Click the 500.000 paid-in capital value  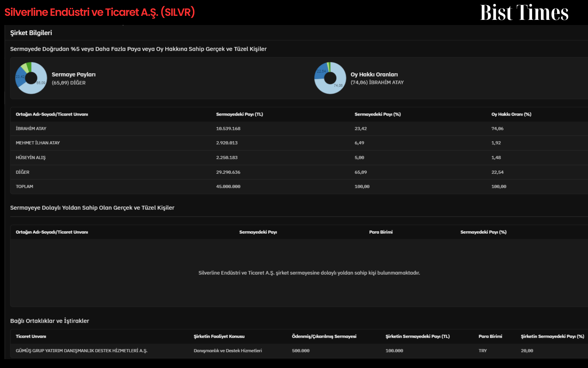(x=301, y=351)
